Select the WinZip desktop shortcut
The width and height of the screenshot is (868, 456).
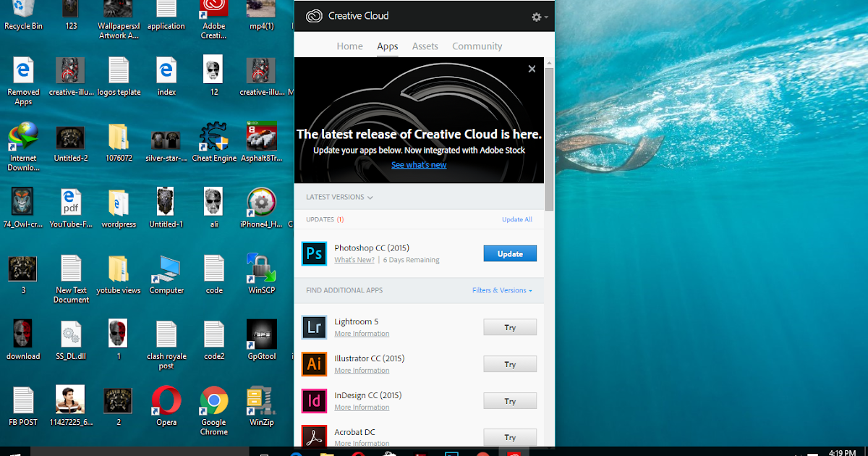(261, 406)
